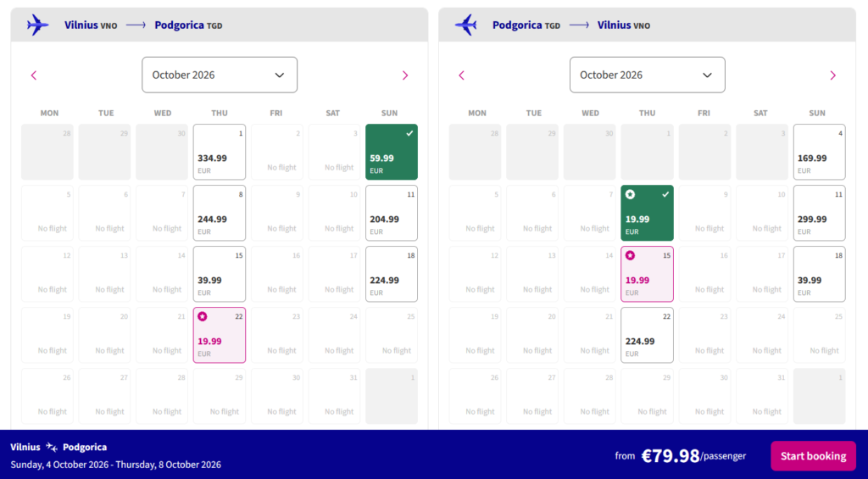Open outbound October 2026 month dropdown
This screenshot has height=479, width=868.
click(x=220, y=75)
